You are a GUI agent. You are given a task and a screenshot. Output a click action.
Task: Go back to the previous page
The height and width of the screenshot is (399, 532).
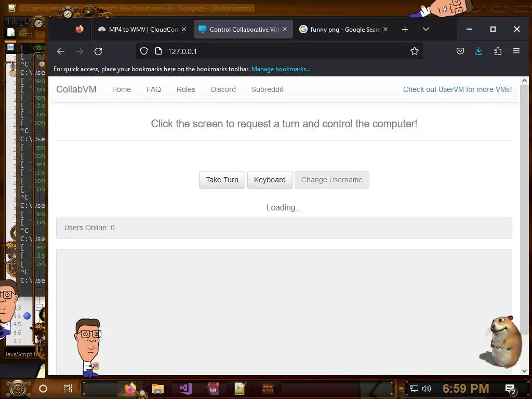pos(61,51)
